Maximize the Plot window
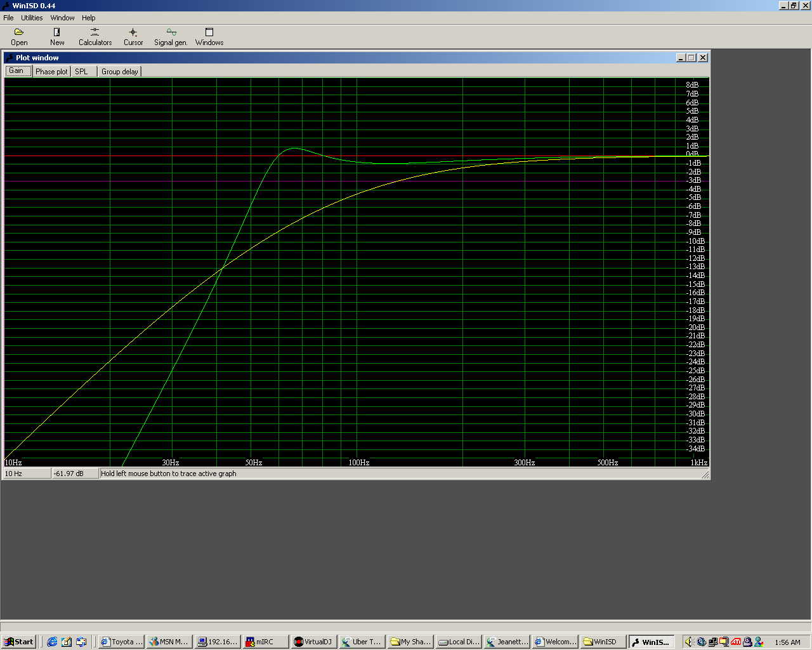 (691, 58)
